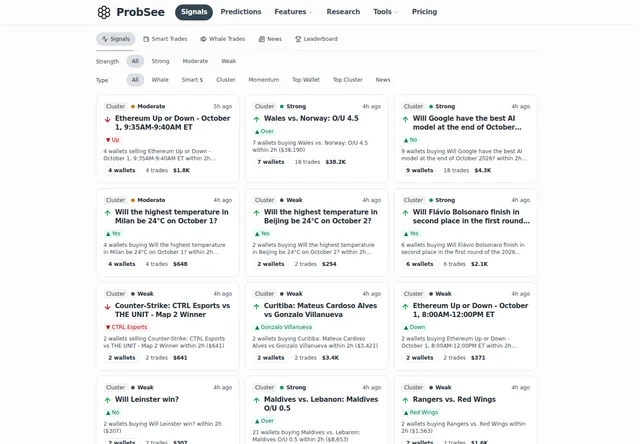
Task: Select the All strength filter
Action: 135,61
